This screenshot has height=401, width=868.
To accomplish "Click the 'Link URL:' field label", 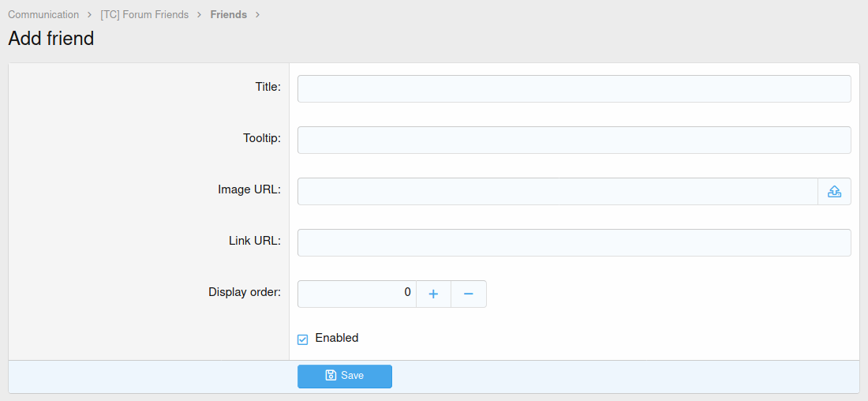I will tap(254, 241).
